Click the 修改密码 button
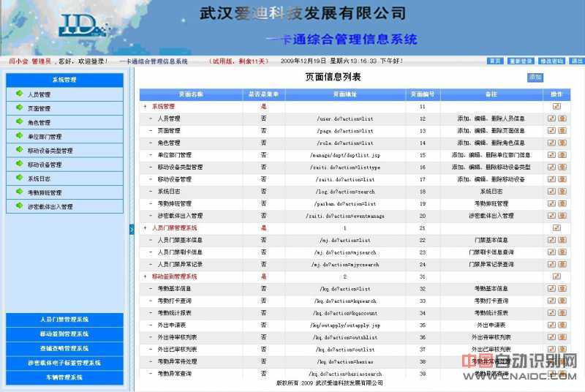The width and height of the screenshot is (585, 392). tap(551, 61)
